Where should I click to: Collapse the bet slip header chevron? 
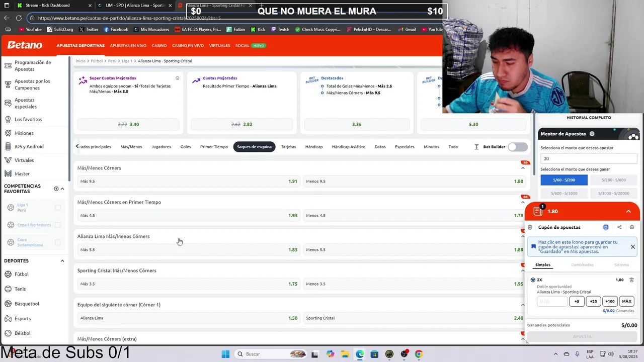pos(628,211)
